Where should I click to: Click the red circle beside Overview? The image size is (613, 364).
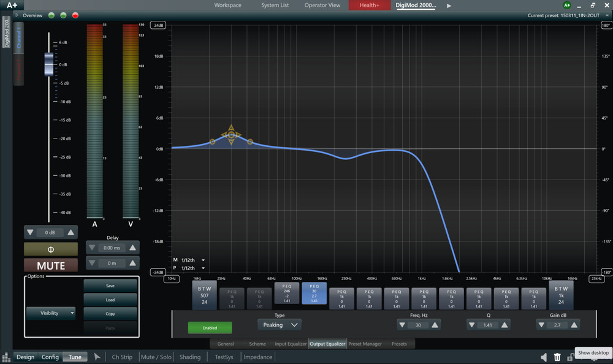[x=75, y=15]
